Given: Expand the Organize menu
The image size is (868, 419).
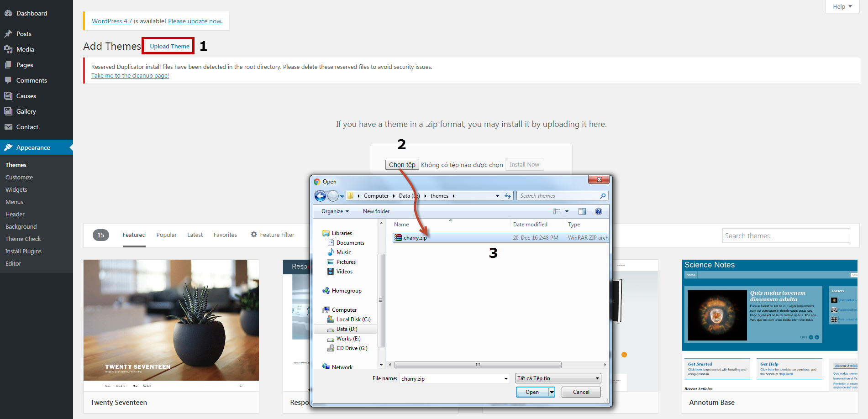Looking at the screenshot, I should click(335, 211).
